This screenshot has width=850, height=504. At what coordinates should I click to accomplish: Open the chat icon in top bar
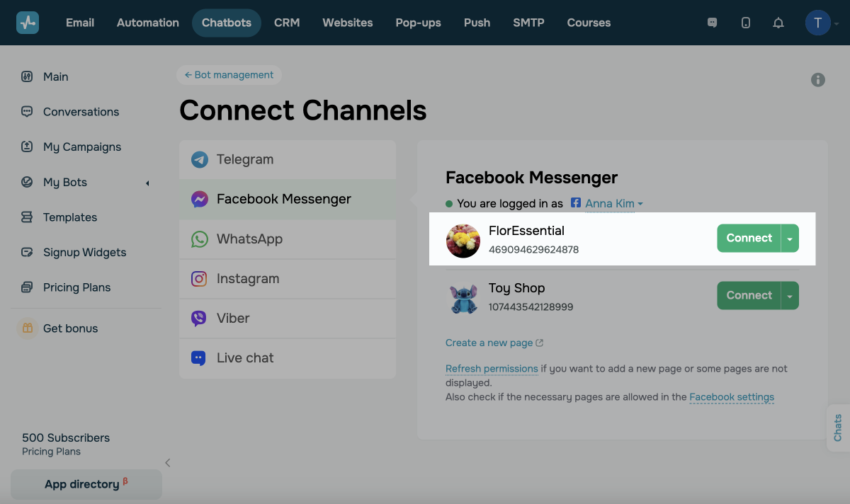pyautogui.click(x=713, y=23)
